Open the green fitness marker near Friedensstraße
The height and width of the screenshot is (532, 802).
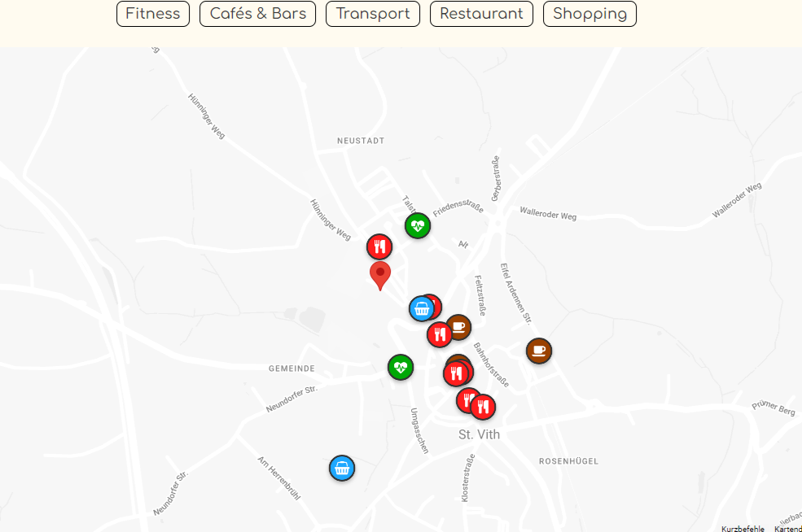[x=418, y=226]
